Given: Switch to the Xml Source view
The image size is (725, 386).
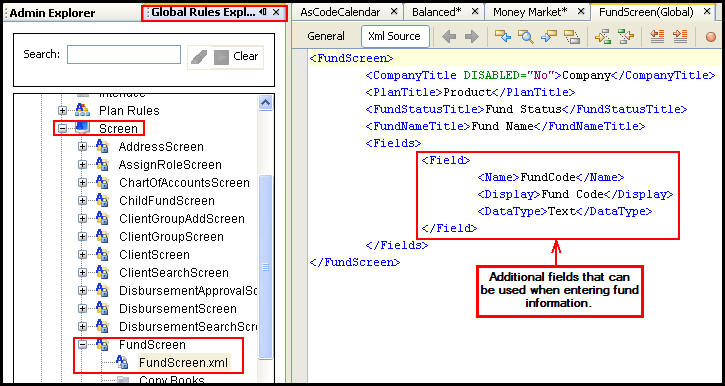Looking at the screenshot, I should click(x=394, y=36).
